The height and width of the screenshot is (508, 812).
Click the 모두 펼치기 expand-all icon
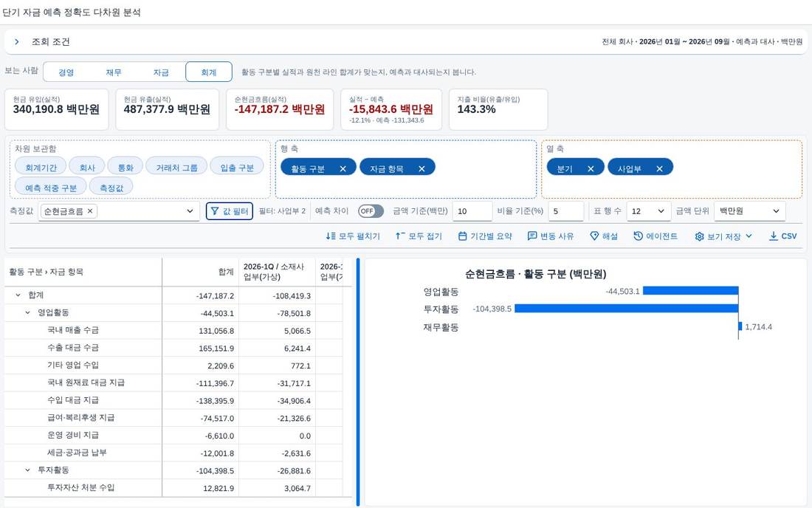[331, 236]
